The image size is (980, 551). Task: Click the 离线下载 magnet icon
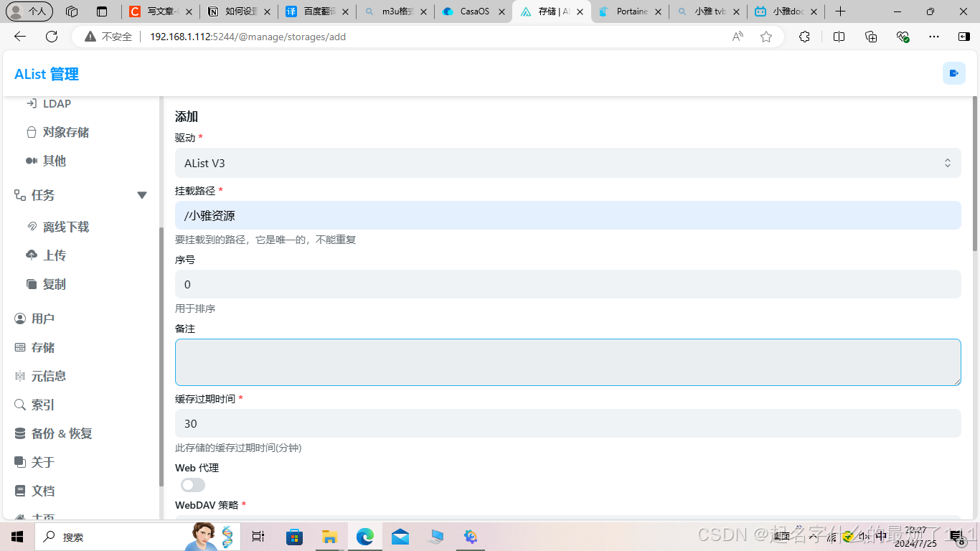(x=32, y=227)
